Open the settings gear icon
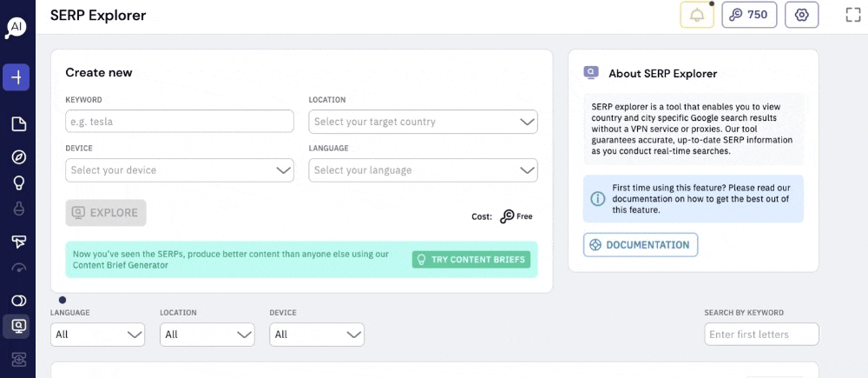 click(x=801, y=15)
